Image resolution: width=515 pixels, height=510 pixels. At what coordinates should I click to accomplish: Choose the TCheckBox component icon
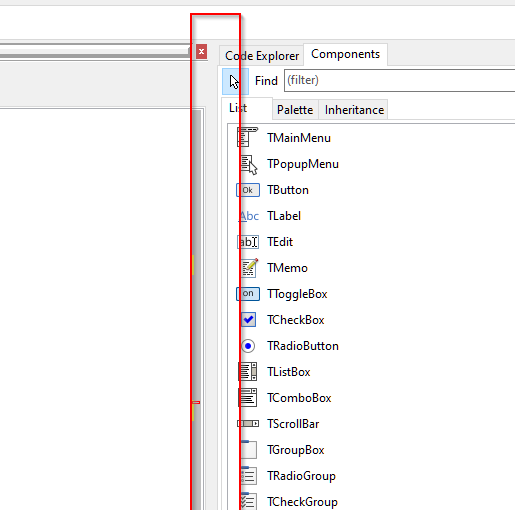click(248, 320)
